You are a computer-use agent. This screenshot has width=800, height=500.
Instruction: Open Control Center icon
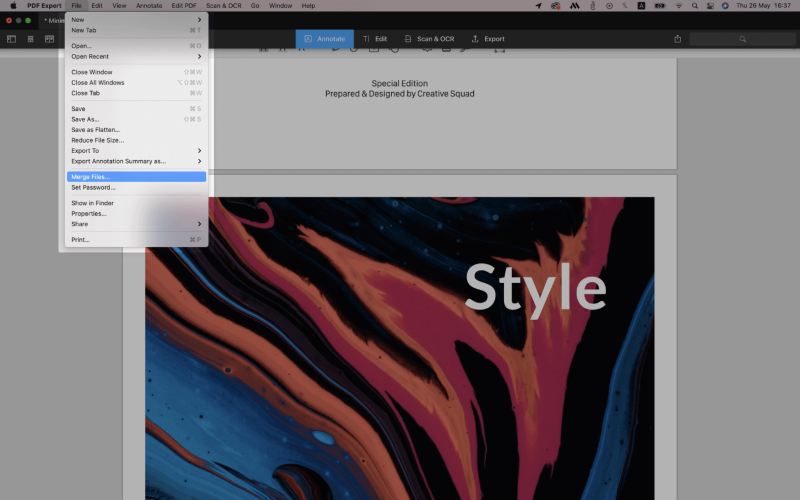click(x=710, y=6)
